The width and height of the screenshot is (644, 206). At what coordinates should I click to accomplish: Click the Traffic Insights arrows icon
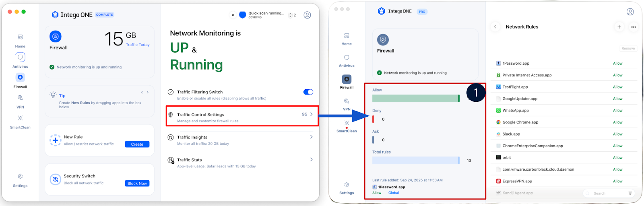coord(171,137)
